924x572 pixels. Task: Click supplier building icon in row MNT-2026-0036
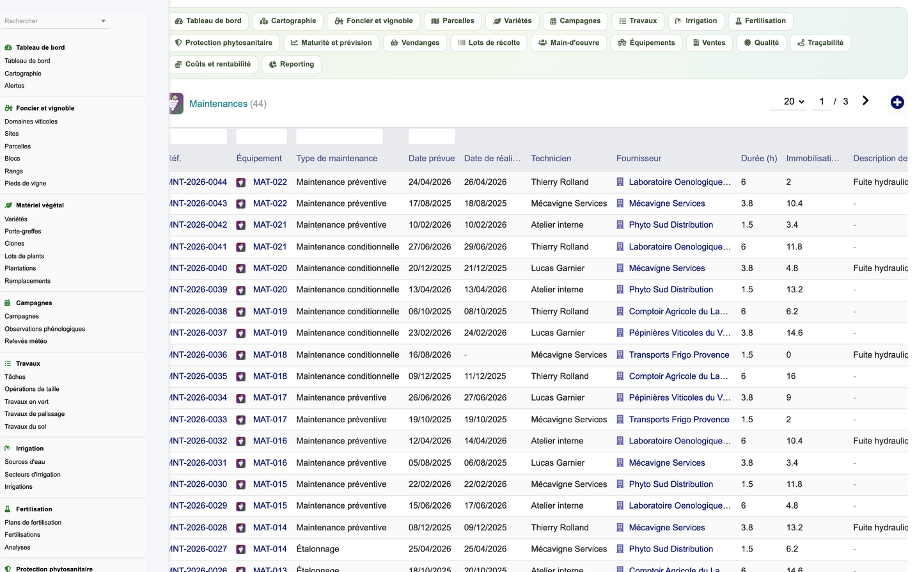[620, 355]
